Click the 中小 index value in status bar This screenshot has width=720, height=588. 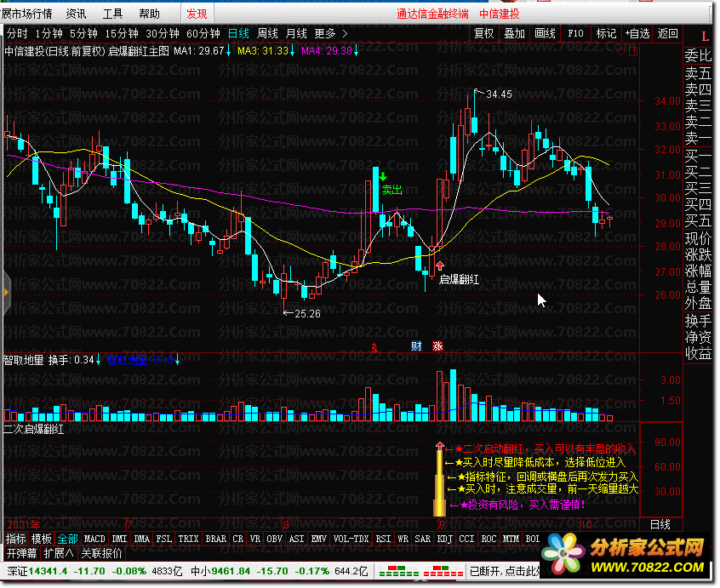coord(231,572)
